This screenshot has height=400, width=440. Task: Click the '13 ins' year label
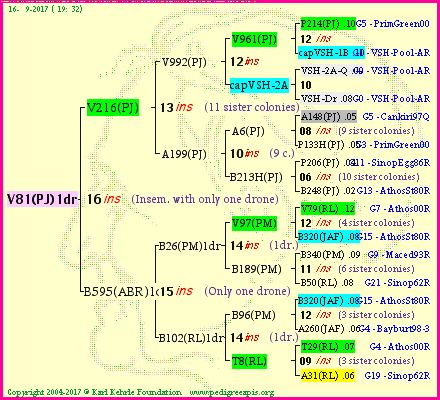pos(176,107)
